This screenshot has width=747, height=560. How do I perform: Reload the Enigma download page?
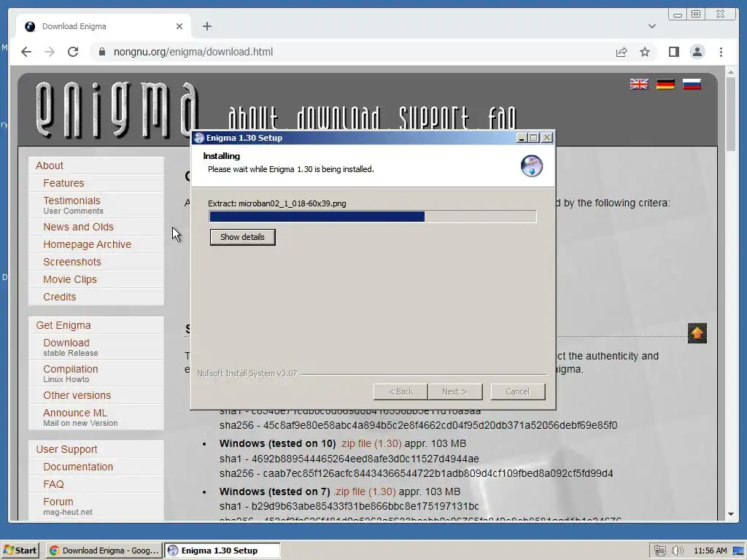(73, 52)
